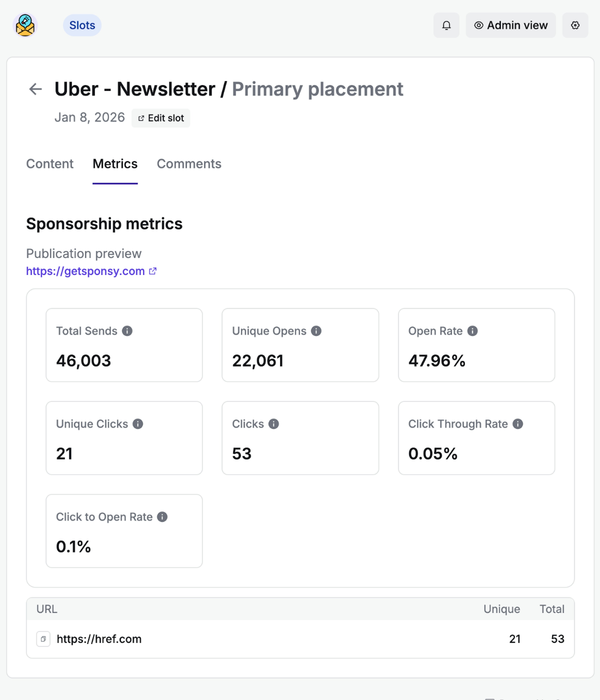Open the notifications bell

pos(446,25)
